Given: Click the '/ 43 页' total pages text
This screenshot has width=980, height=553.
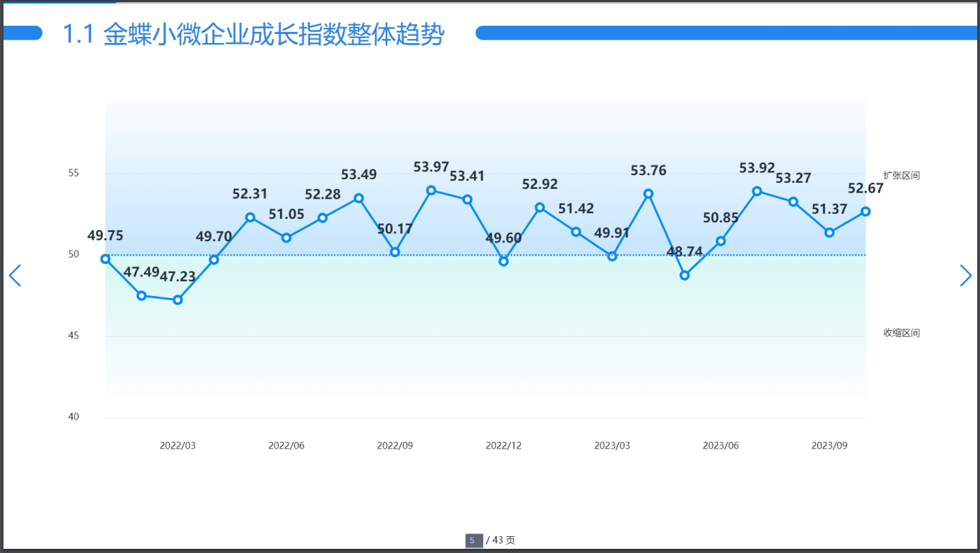Looking at the screenshot, I should tap(500, 540).
